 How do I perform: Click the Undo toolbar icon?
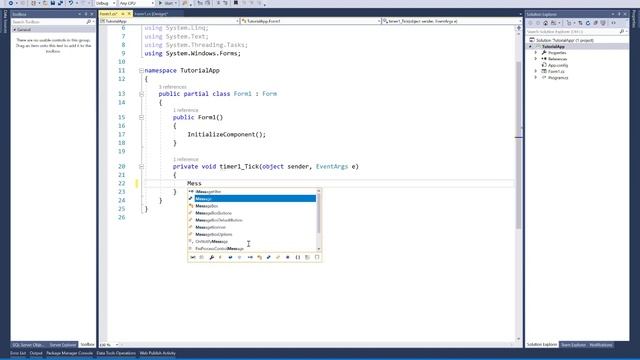point(71,3)
